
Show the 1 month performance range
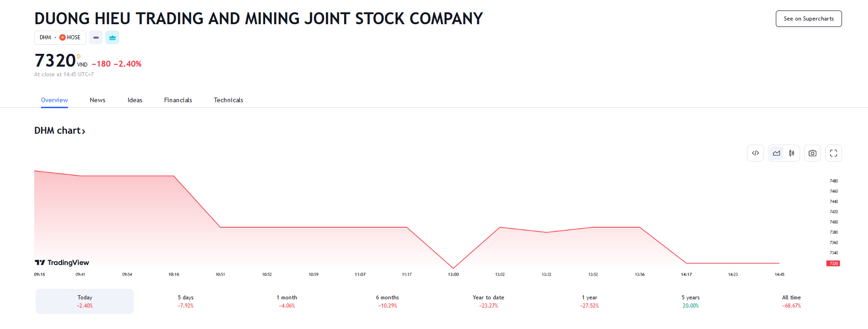pyautogui.click(x=287, y=301)
